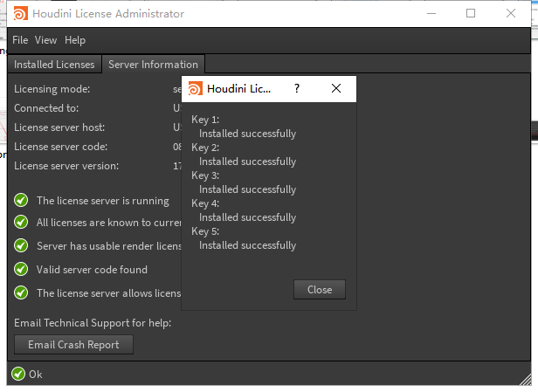The width and height of the screenshot is (538, 392).
Task: Click the Email Crash Report button
Action: point(73,345)
